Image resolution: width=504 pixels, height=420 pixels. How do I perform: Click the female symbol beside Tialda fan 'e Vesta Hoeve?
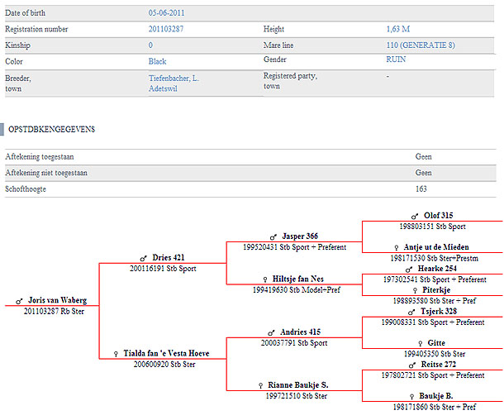click(116, 353)
